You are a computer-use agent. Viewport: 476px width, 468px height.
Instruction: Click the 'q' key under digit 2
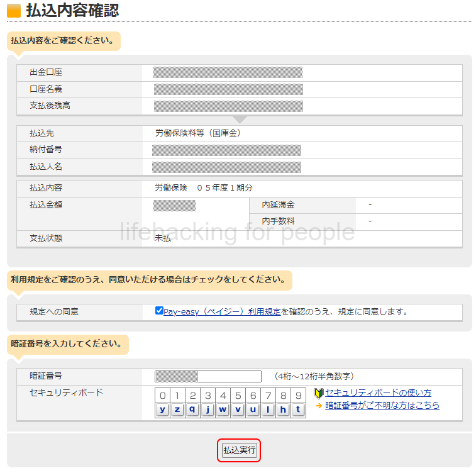click(x=193, y=409)
